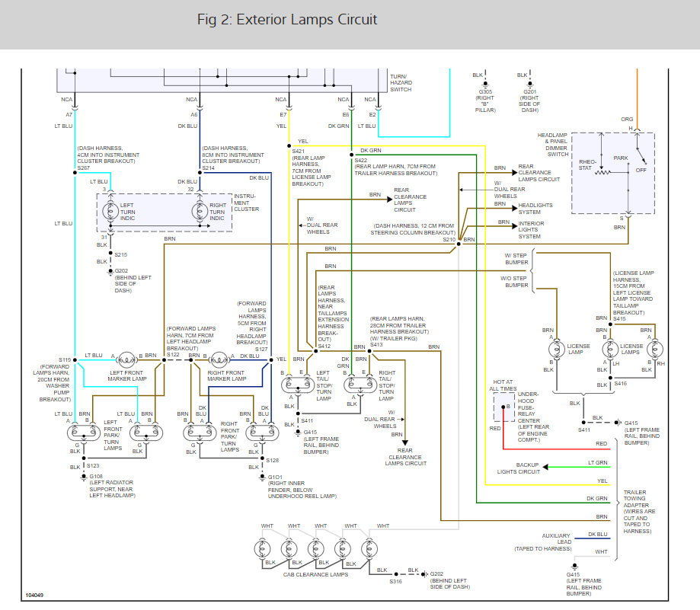
Task: Click the ORG wire color label
Action: click(x=627, y=119)
